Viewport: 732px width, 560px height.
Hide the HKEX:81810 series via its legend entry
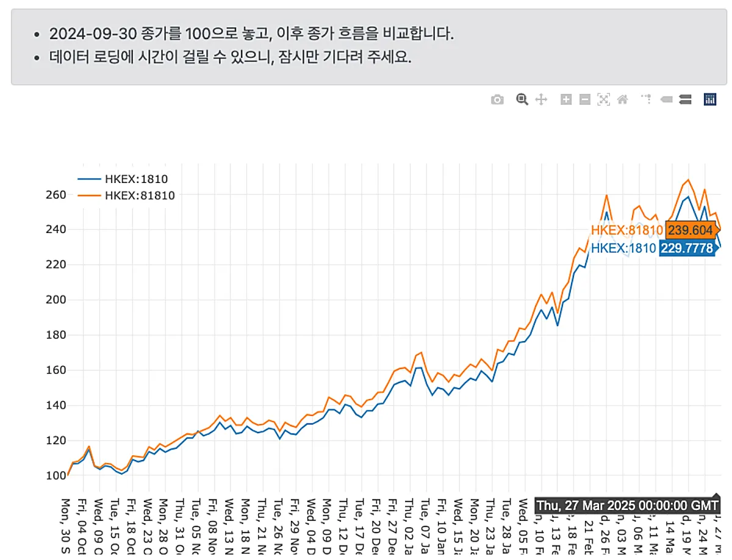coord(140,195)
